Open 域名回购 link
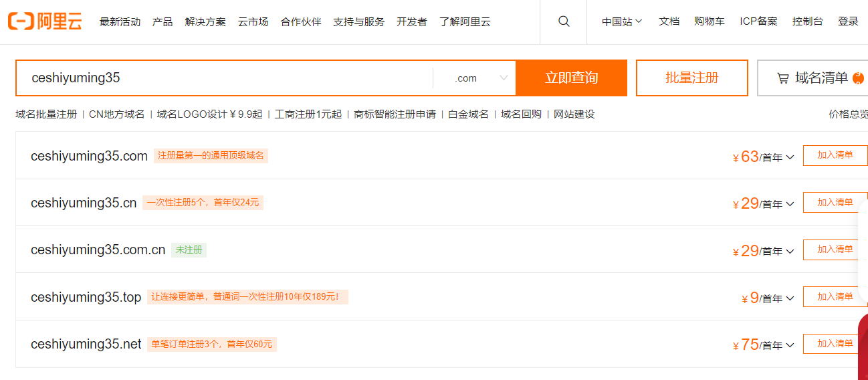Viewport: 868px width, 380px height. pos(521,114)
